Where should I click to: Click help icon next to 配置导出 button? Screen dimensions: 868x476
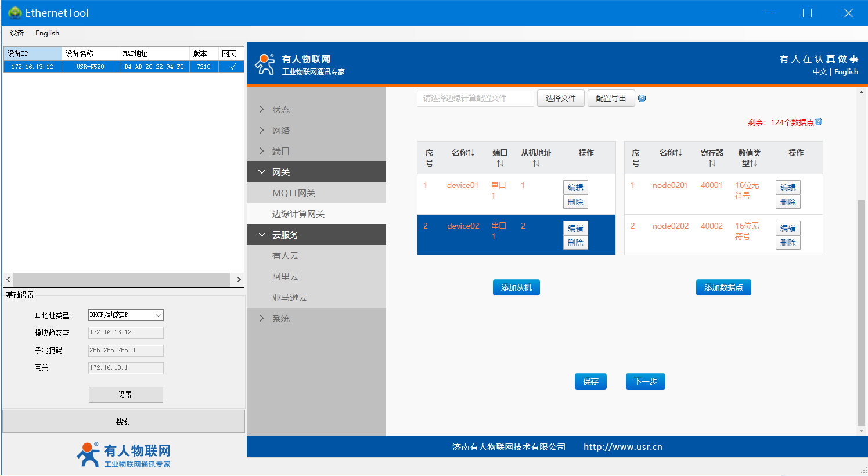point(642,99)
